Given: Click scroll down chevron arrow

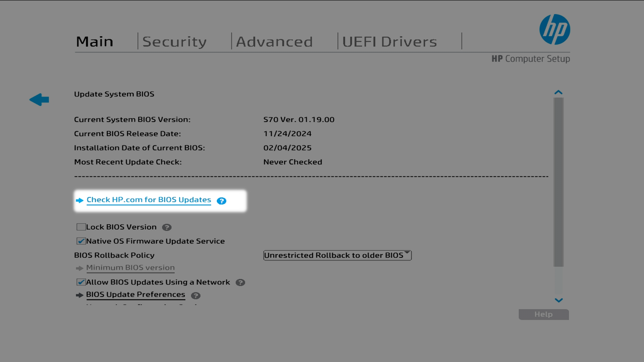Looking at the screenshot, I should pos(558,300).
